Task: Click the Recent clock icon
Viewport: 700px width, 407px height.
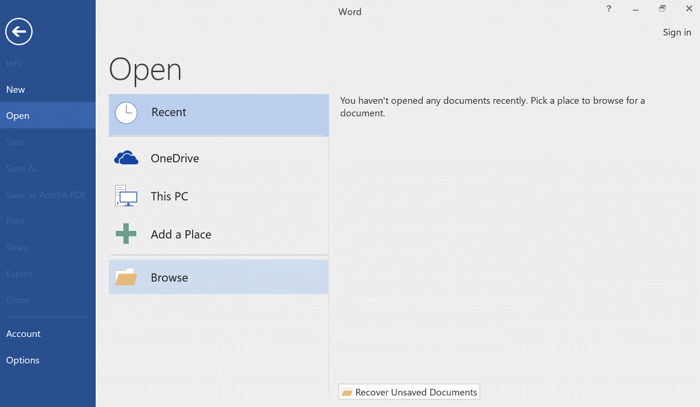Action: click(x=126, y=113)
